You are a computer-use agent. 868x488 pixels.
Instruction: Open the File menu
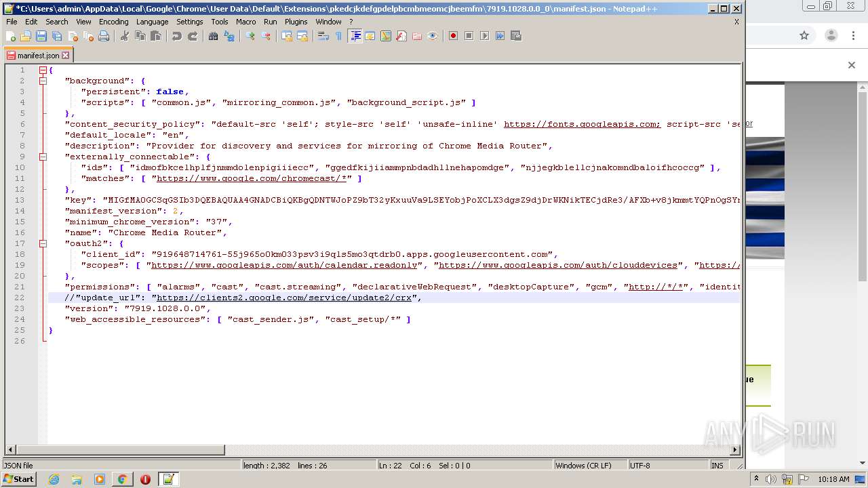click(x=12, y=22)
